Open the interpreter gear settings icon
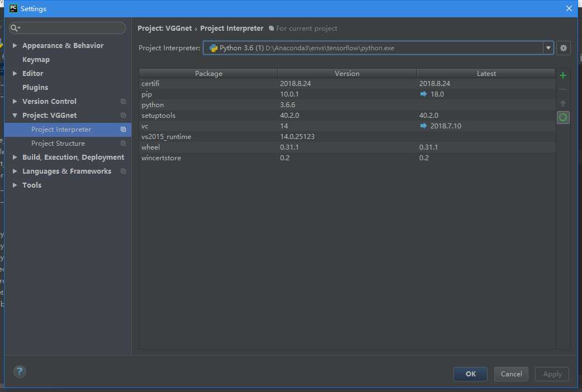This screenshot has width=582, height=392. (564, 48)
